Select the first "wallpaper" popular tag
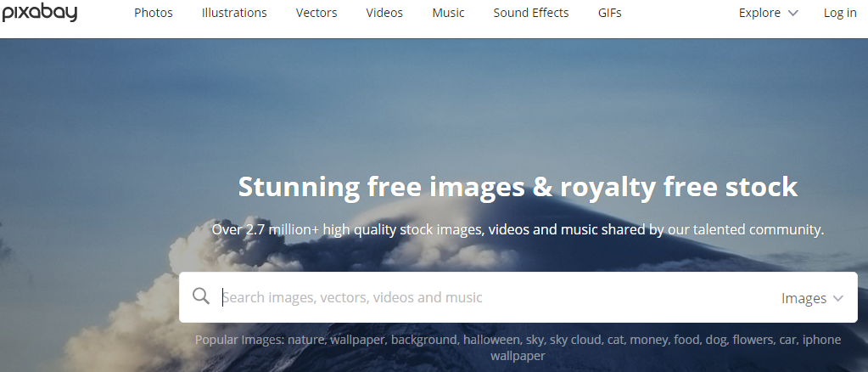The height and width of the screenshot is (372, 868). (358, 339)
